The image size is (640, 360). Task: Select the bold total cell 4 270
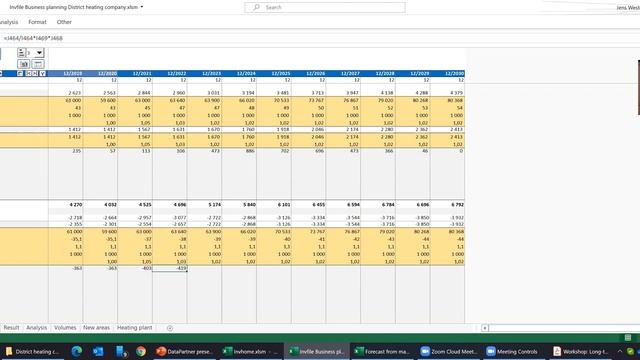click(66, 204)
